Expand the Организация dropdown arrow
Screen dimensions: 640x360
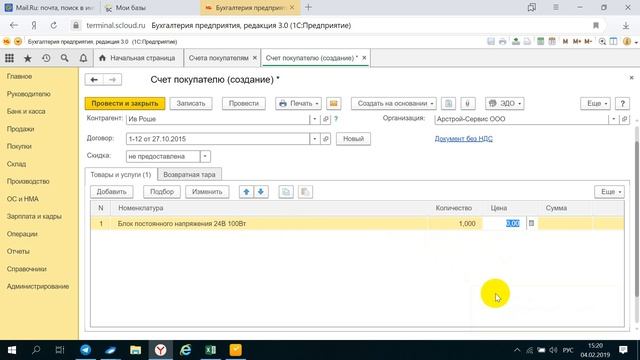pyautogui.click(x=613, y=119)
